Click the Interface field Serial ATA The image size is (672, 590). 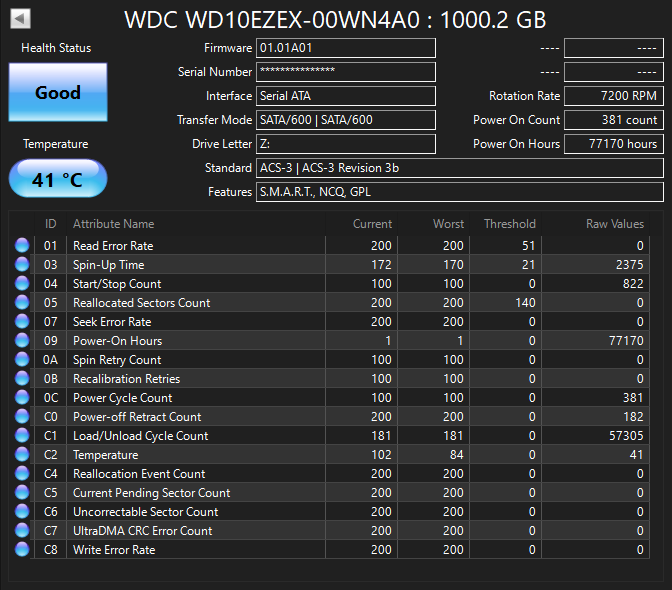coord(346,96)
